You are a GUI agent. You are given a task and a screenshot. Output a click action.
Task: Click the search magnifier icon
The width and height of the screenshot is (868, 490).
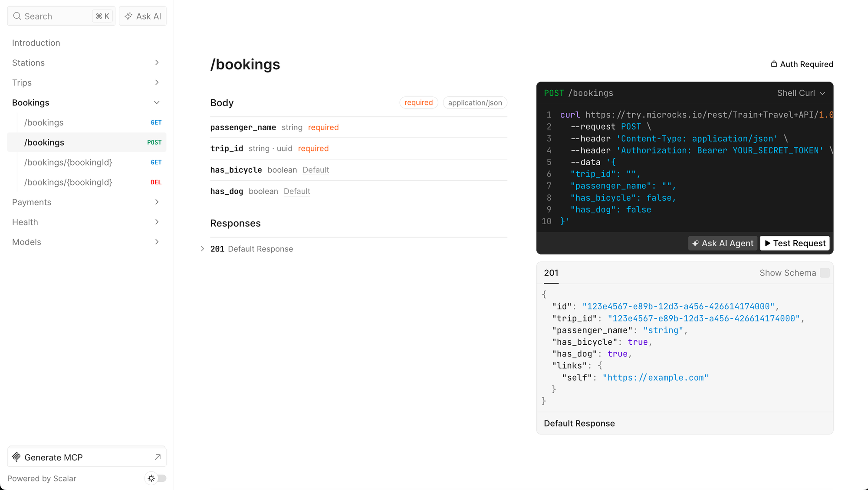point(17,16)
